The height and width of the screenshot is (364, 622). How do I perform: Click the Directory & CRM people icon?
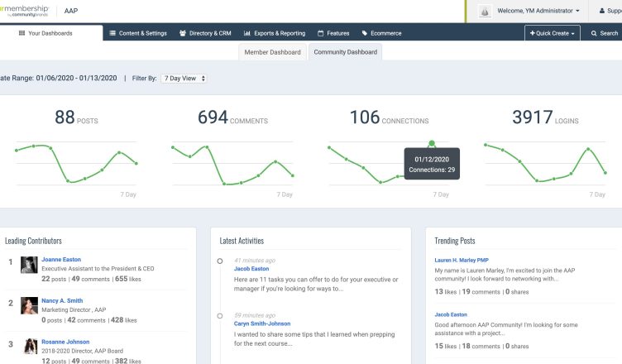coord(183,34)
